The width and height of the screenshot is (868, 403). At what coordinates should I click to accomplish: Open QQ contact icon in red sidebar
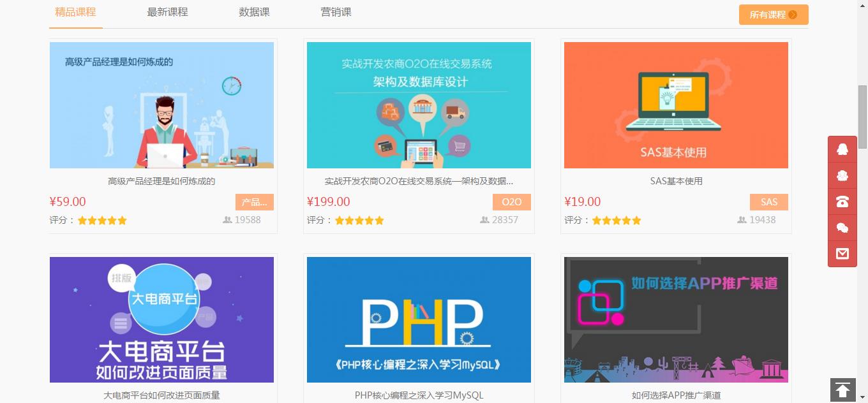pyautogui.click(x=842, y=150)
